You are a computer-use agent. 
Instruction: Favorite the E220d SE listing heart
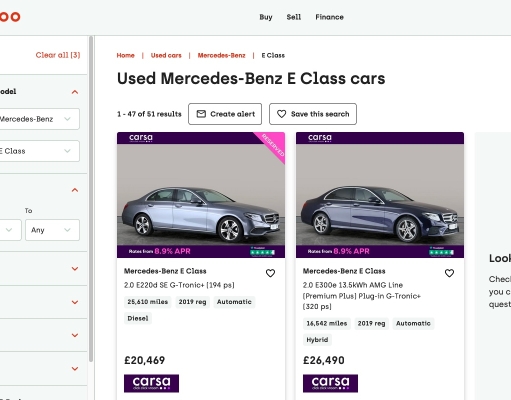pyautogui.click(x=270, y=273)
